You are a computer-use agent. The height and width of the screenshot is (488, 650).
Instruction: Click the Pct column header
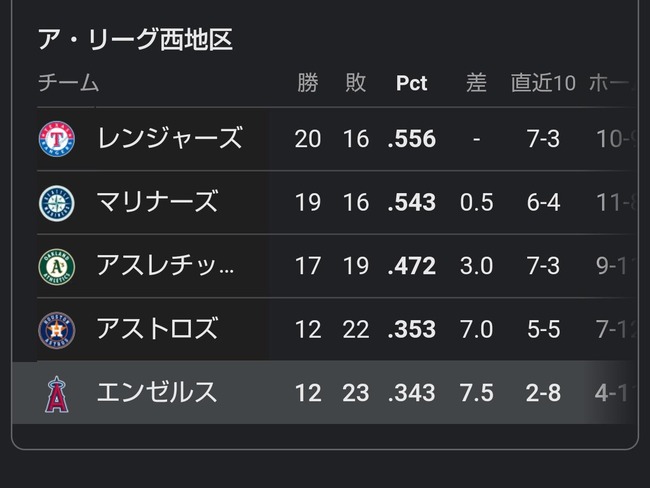(x=411, y=83)
